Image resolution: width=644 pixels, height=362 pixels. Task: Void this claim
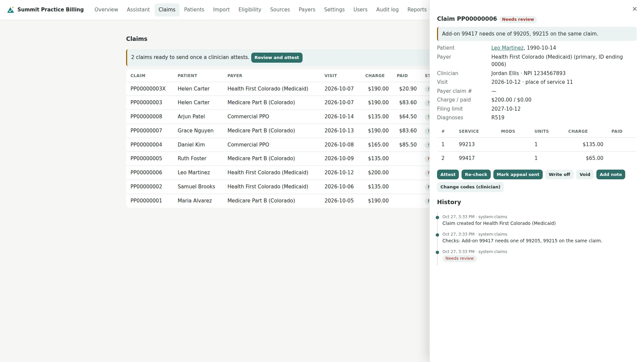585,175
